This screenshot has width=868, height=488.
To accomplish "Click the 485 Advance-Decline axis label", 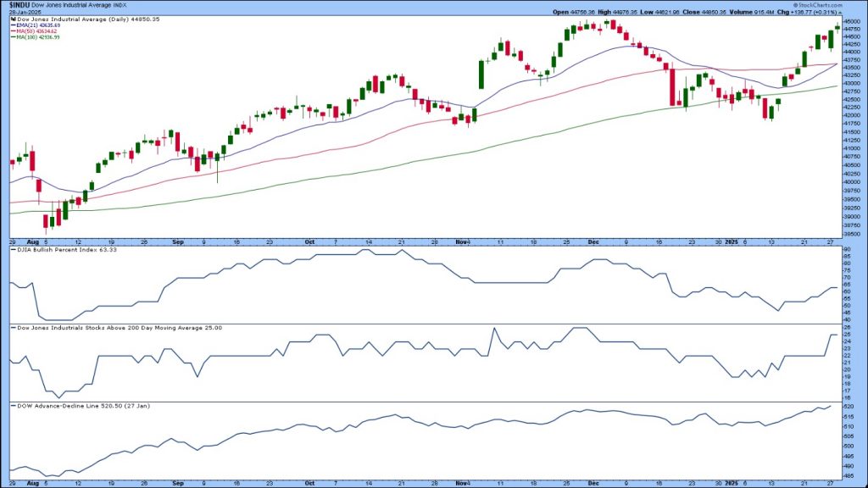I will tap(849, 477).
